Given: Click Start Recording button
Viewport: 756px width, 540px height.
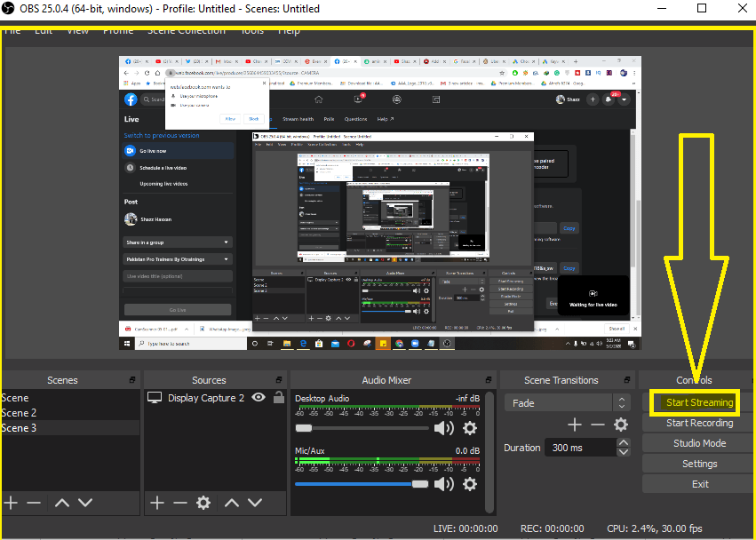Looking at the screenshot, I should point(699,423).
